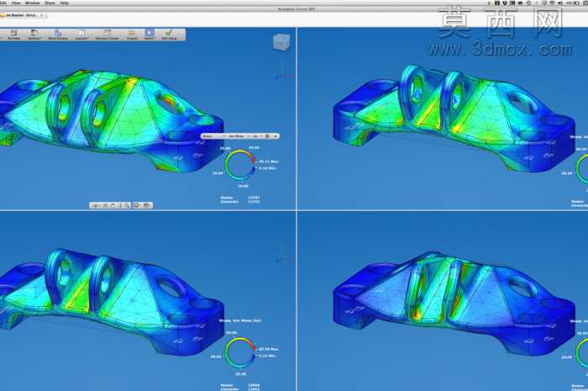Open the Options toolbar dropdown
The height and width of the screenshot is (391, 588).
pos(34,34)
